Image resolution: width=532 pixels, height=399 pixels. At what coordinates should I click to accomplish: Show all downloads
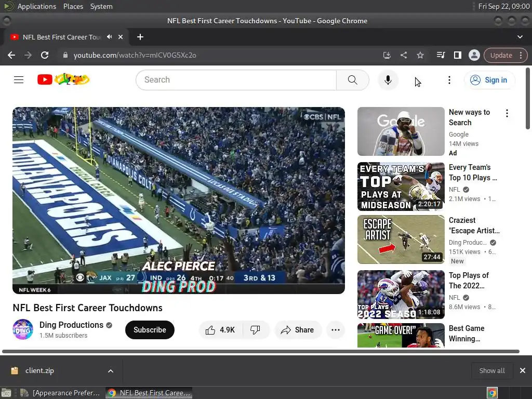pos(491,370)
